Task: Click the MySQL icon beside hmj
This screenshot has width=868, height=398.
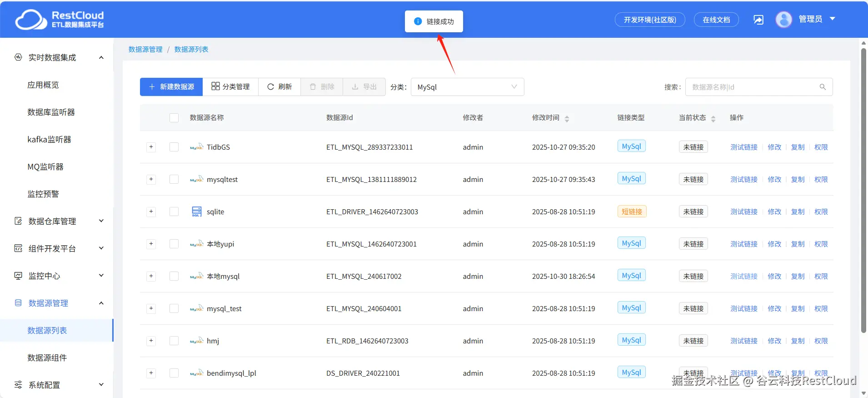Action: tap(196, 341)
